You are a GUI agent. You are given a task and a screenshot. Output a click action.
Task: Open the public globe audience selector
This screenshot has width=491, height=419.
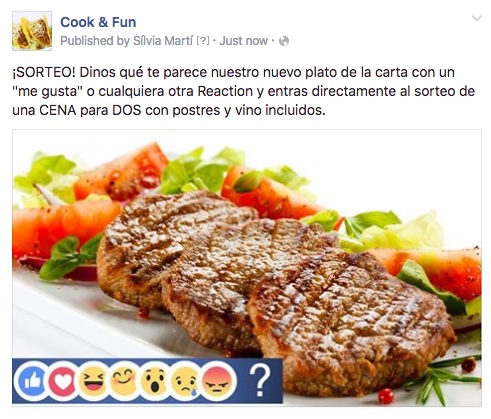pyautogui.click(x=284, y=41)
